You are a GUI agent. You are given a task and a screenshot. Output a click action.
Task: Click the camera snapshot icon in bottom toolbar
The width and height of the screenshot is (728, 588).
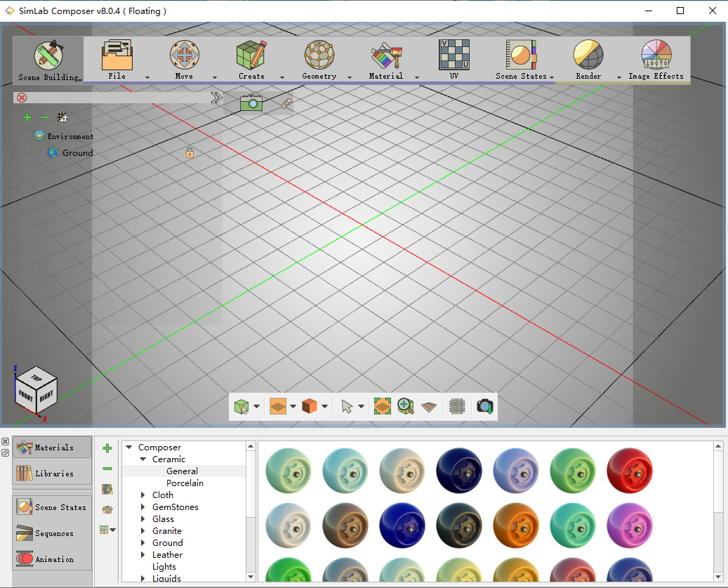pyautogui.click(x=484, y=406)
